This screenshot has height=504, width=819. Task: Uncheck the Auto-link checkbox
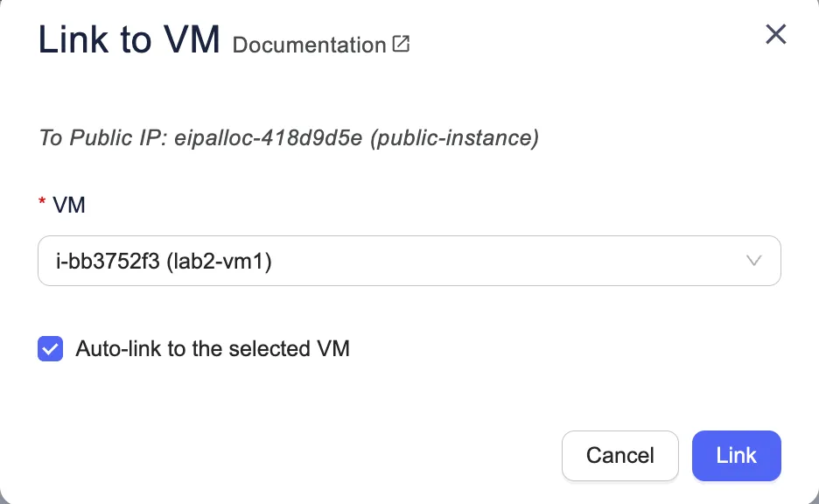51,349
